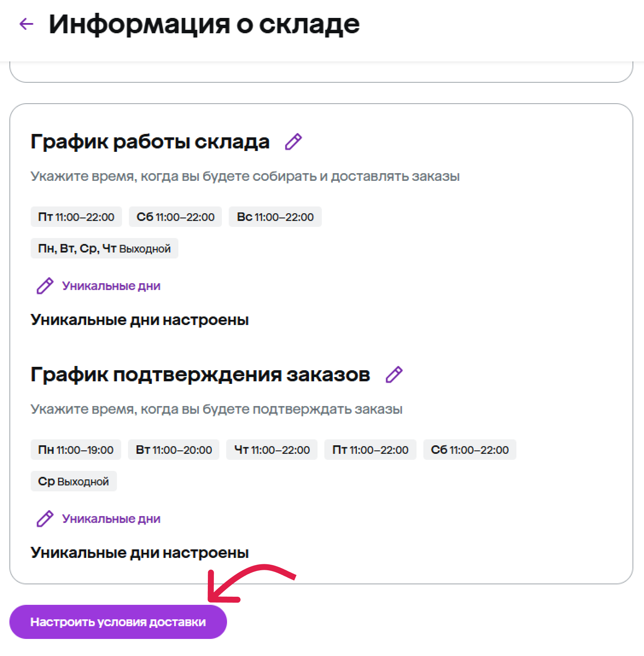Click the Пт 11:00–22:00 confirmation chip

click(370, 450)
